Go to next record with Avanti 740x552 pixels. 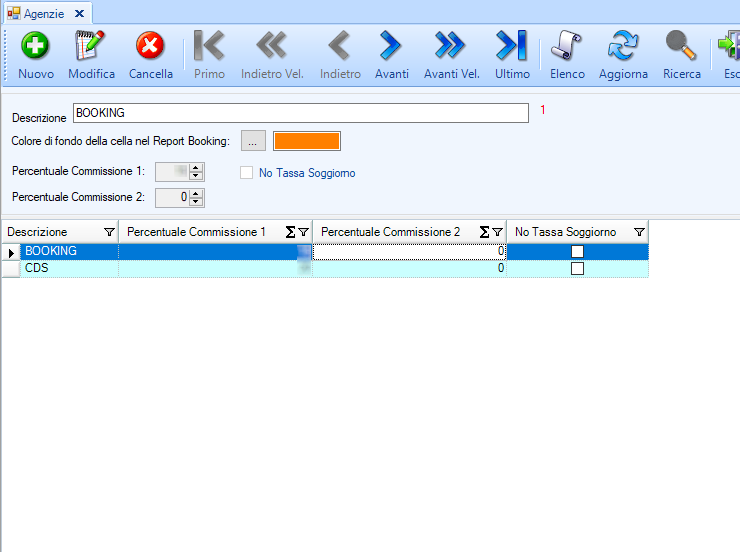pos(391,46)
